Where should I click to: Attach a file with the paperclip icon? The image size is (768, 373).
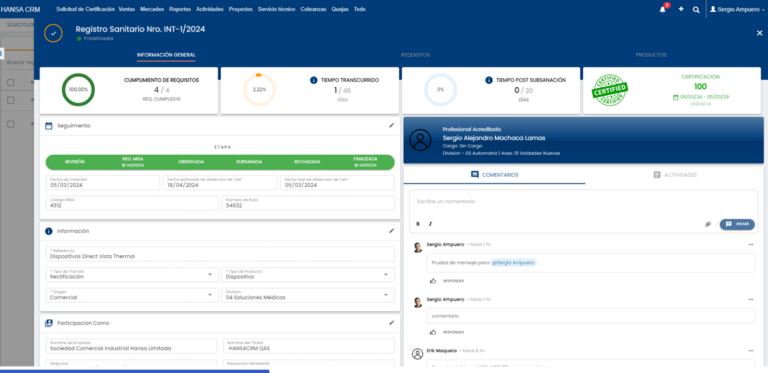pyautogui.click(x=708, y=224)
